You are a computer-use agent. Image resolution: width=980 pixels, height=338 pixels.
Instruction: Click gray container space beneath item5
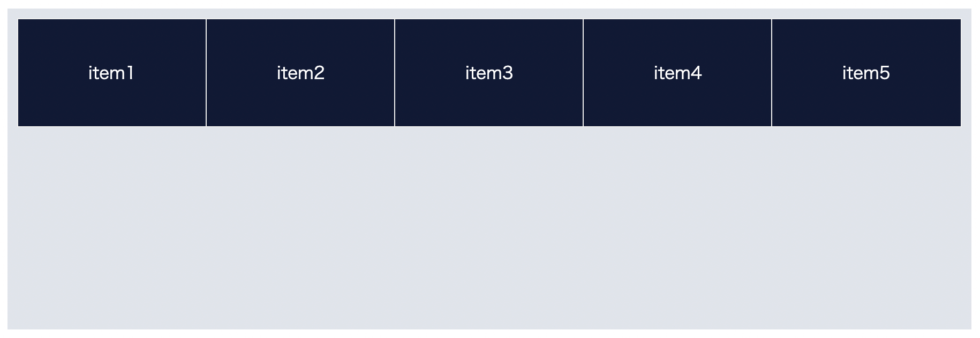tap(866, 228)
